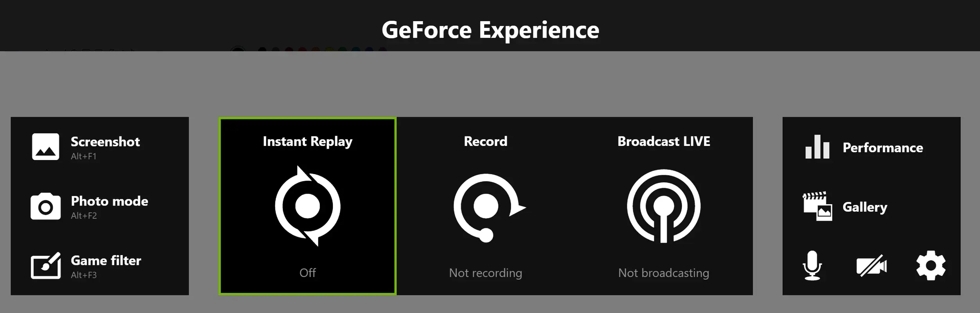The height and width of the screenshot is (313, 980).
Task: Click the Screenshot picture icon
Action: tap(45, 147)
